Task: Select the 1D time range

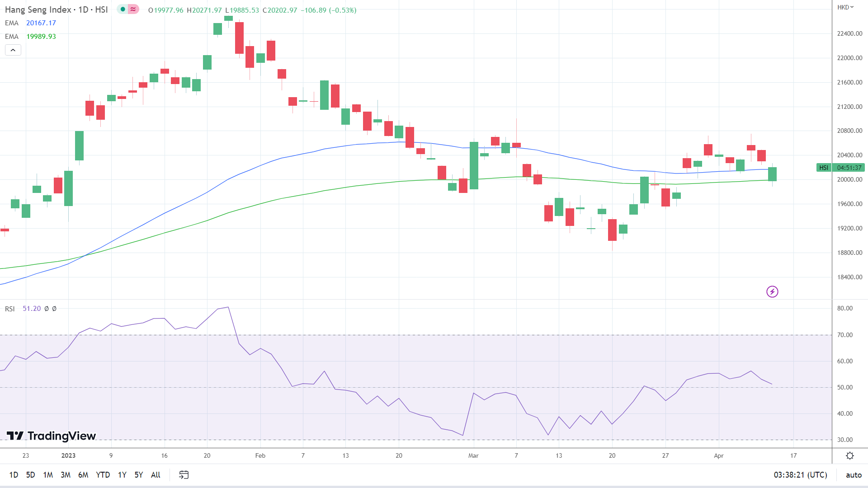Action: [x=14, y=475]
